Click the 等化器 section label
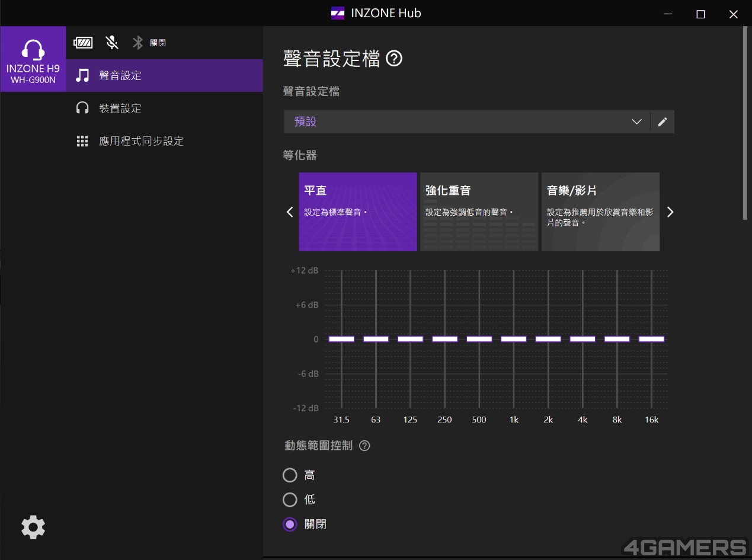This screenshot has width=752, height=560. coord(300,155)
